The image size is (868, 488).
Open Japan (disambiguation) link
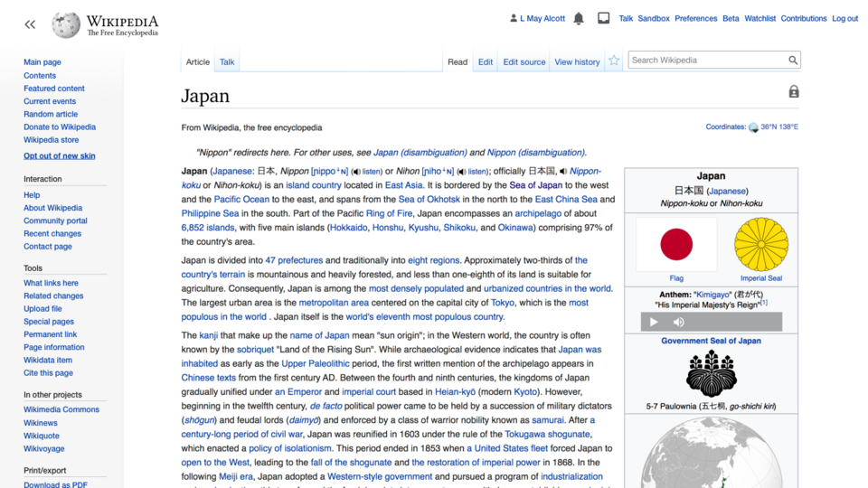[420, 153]
